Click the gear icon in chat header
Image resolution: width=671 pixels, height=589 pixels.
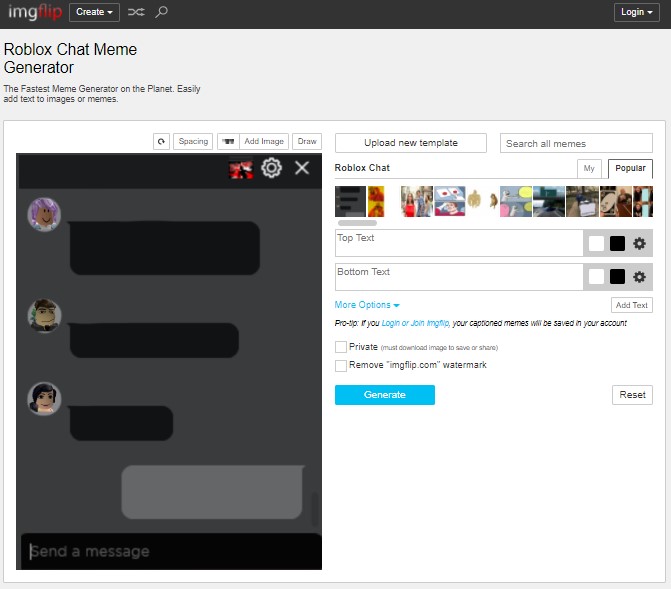271,168
